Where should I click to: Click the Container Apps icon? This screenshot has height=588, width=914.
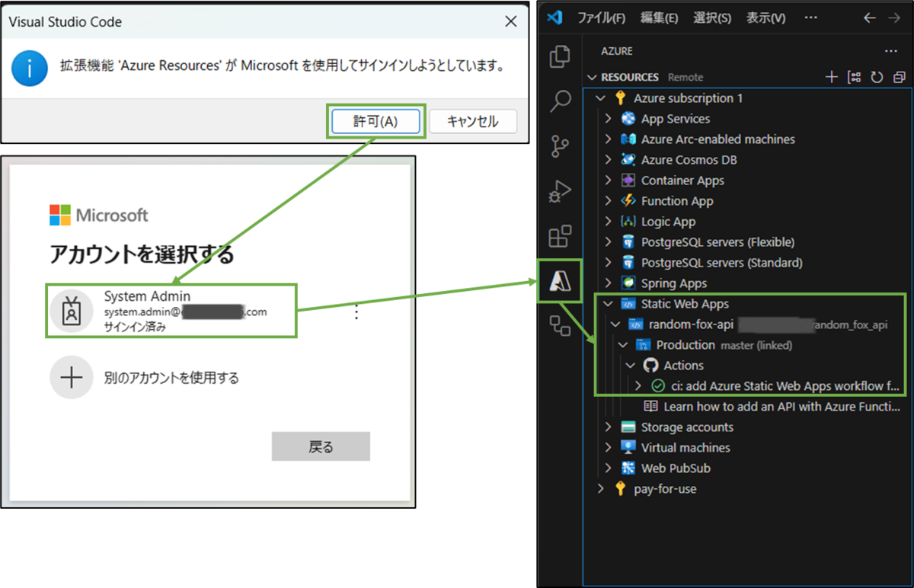(x=628, y=181)
